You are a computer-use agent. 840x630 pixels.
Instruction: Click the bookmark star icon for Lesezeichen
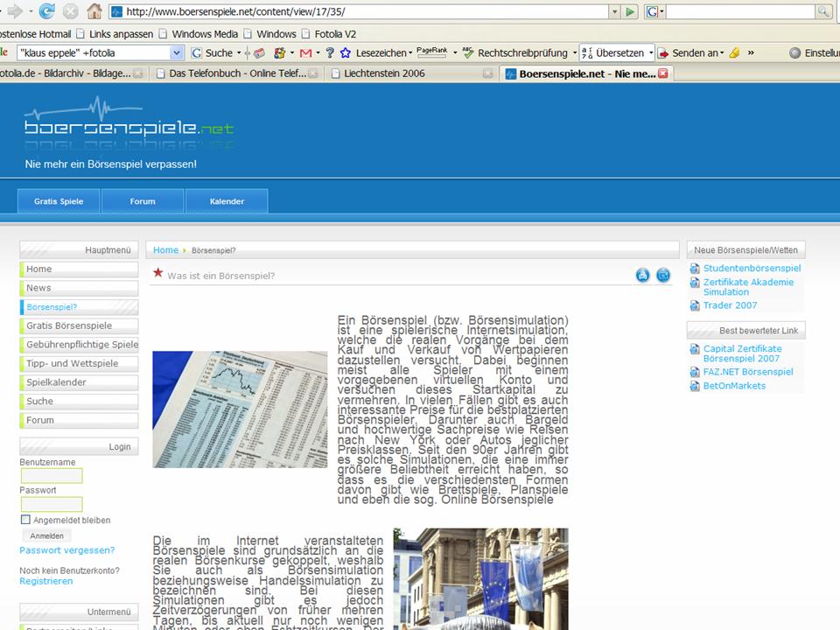point(346,53)
